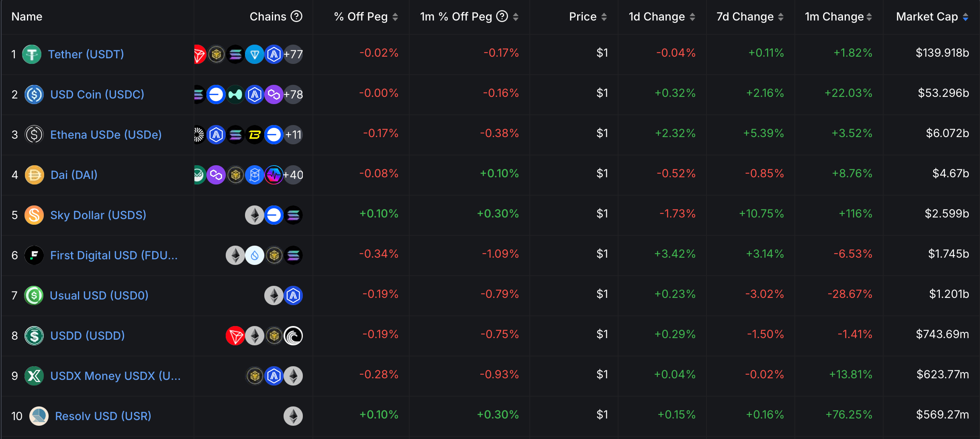The height and width of the screenshot is (439, 980).
Task: Open the USD Coin (USDC) page
Action: 97,94
